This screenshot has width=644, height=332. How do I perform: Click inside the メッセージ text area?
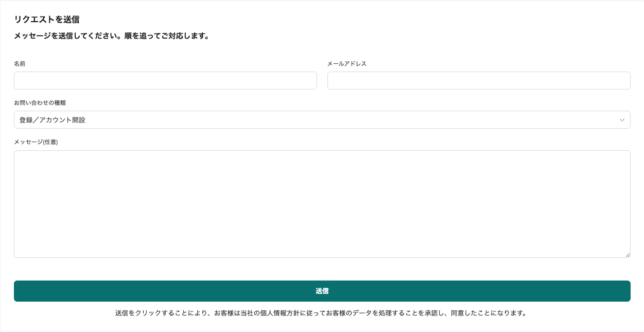pyautogui.click(x=322, y=204)
